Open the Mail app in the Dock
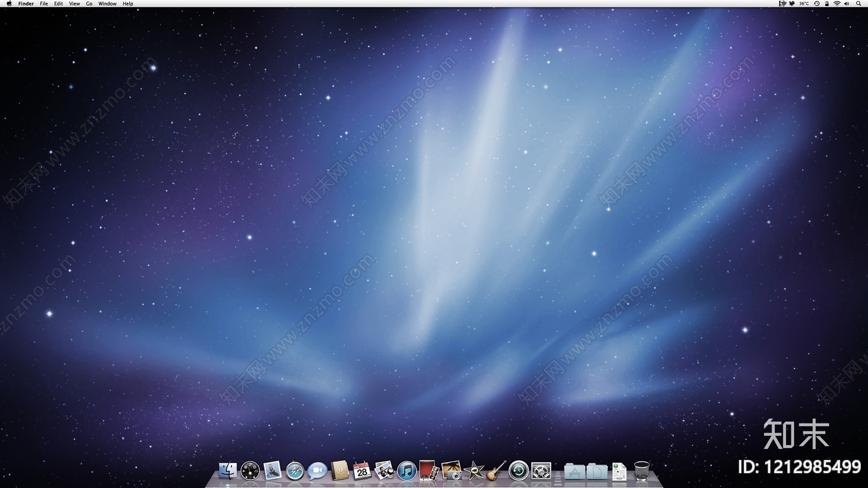The image size is (868, 488). coord(272,471)
